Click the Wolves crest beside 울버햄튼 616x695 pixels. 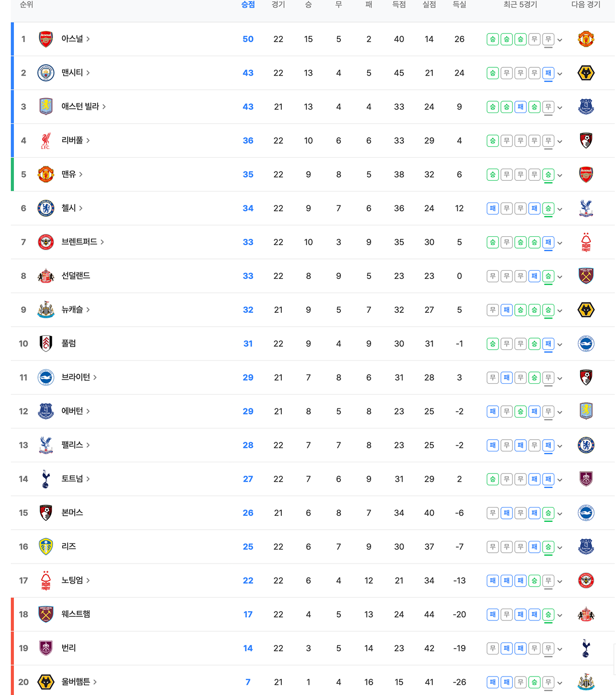[46, 682]
